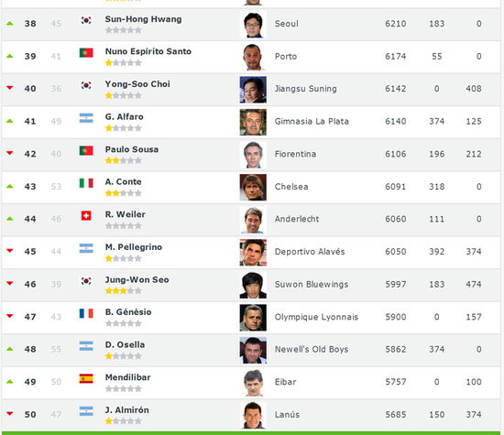Click the Portugal flag next to Nuno Espírito Santo
Screen dimensions: 504x435
pyautogui.click(x=86, y=53)
